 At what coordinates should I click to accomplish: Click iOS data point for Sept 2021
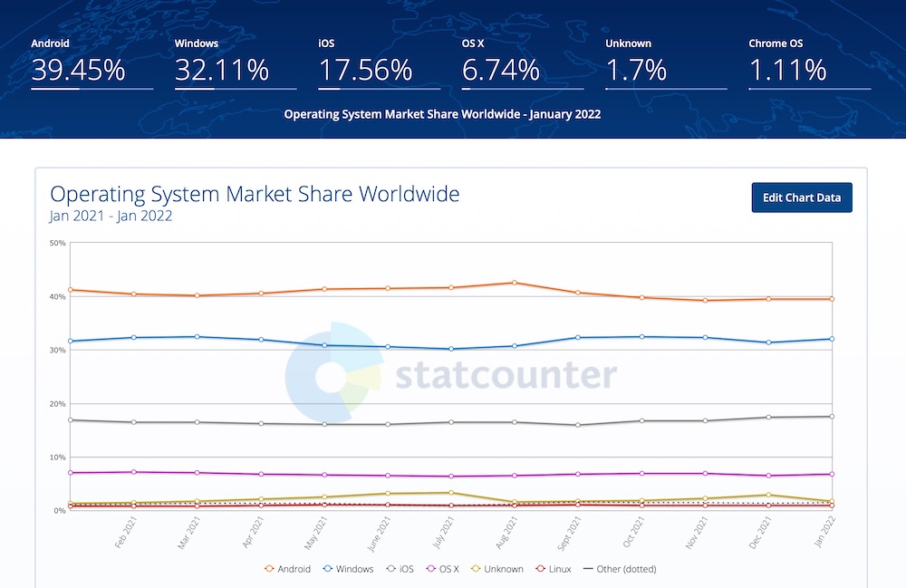pos(578,425)
